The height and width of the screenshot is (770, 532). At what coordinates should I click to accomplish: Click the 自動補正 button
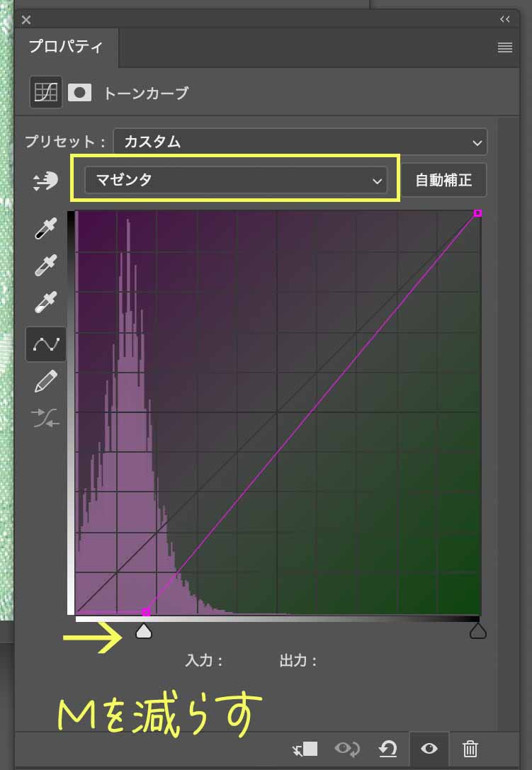point(443,180)
